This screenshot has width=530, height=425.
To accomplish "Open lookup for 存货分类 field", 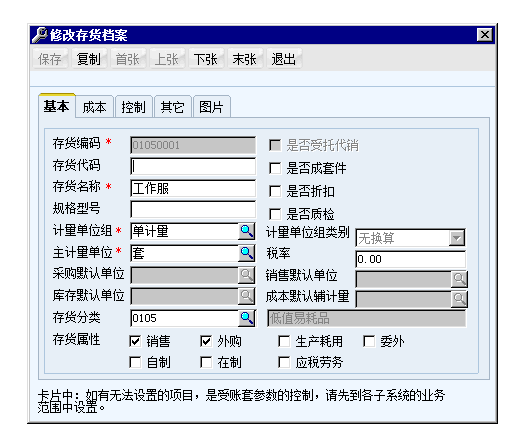I will tap(246, 318).
